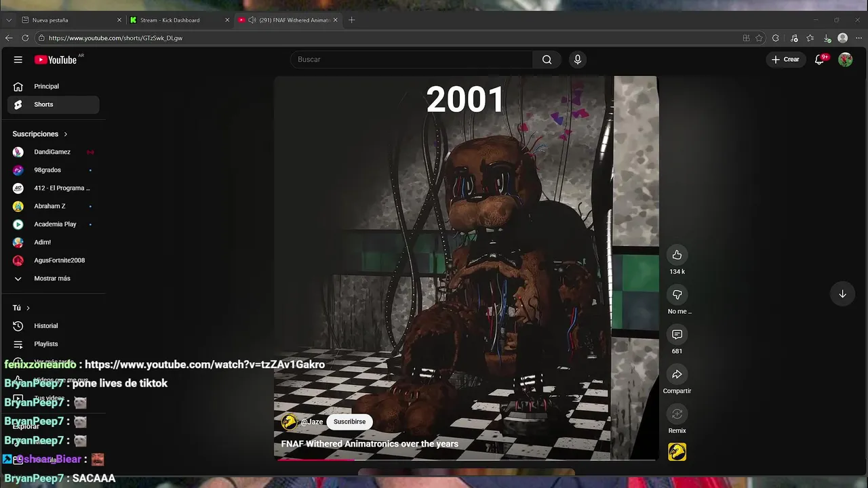The image size is (868, 488).
Task: Select the FNAF Withered Animatronics YouTube tab
Action: (x=288, y=20)
